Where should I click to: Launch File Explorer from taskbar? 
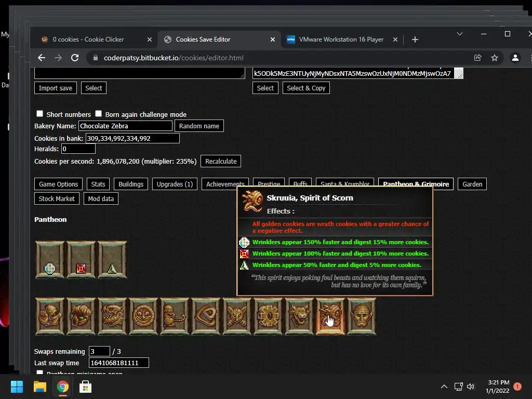point(39,387)
